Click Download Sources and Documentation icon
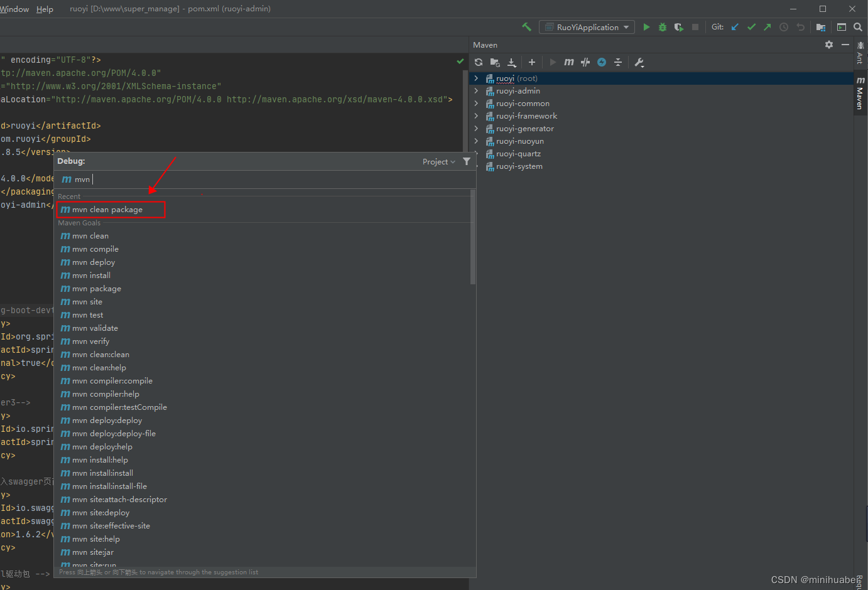Viewport: 868px width, 590px height. (512, 62)
